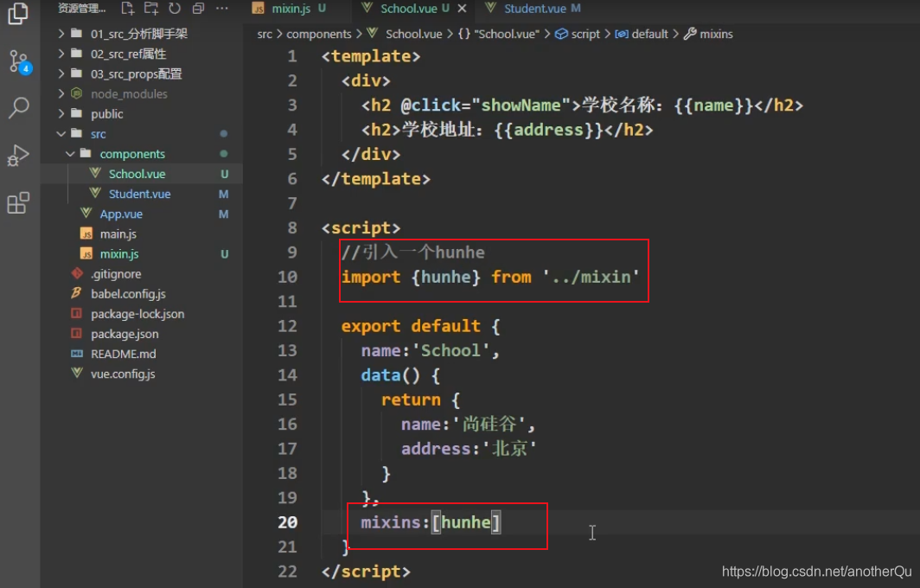Click the "School.vue" braces breadcrumb
This screenshot has width=920, height=588.
click(x=498, y=34)
